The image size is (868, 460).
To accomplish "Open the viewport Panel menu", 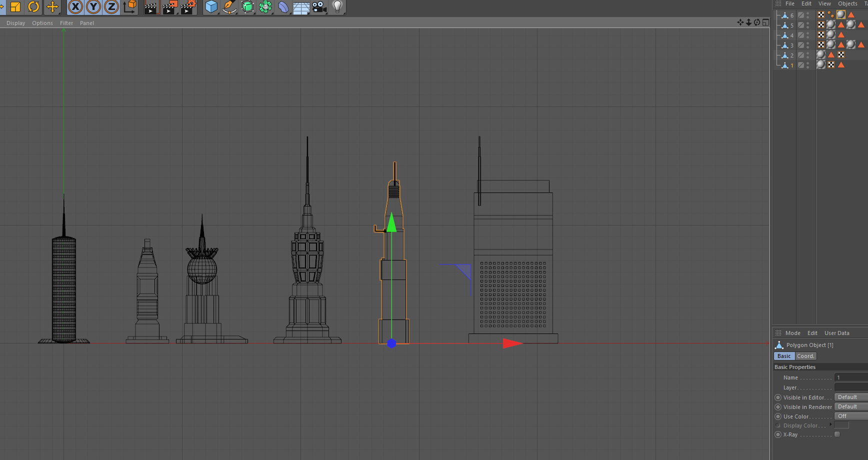I will [x=87, y=23].
